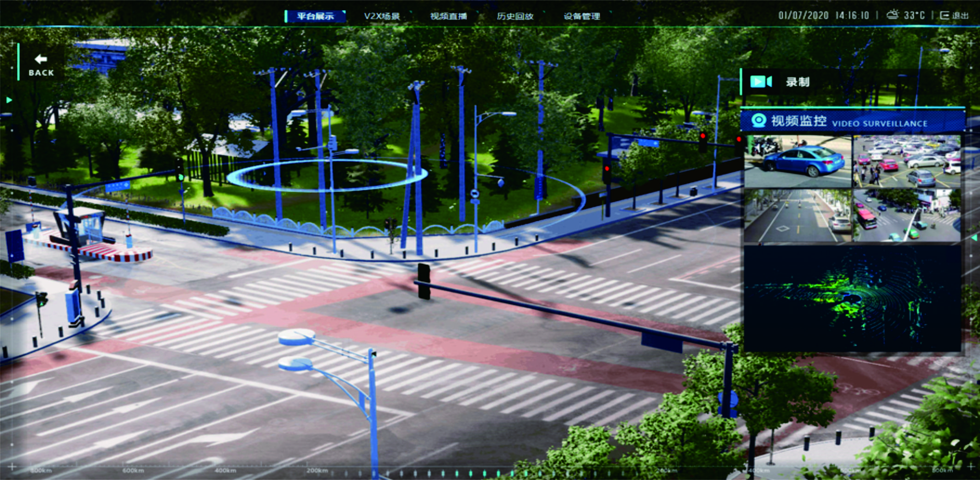Click the green lidar point cloud view
Image resolution: width=980 pixels, height=480 pixels.
[852, 298]
